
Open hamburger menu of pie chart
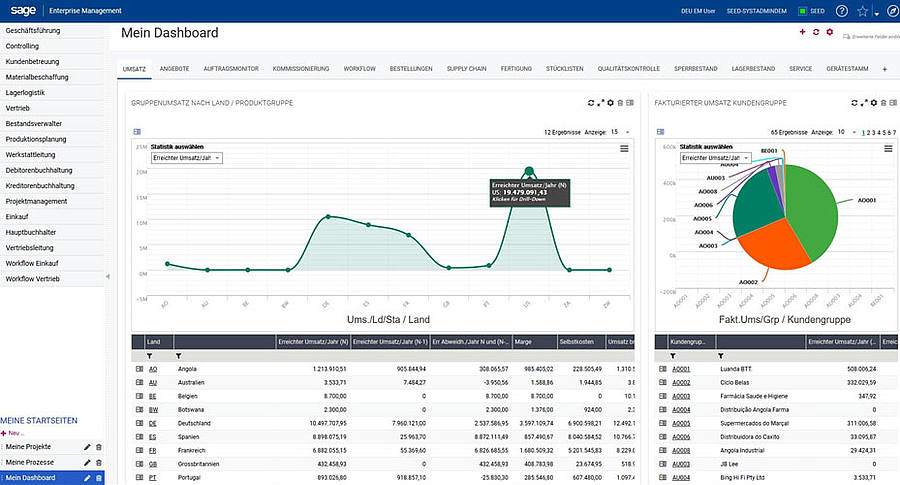[888, 149]
